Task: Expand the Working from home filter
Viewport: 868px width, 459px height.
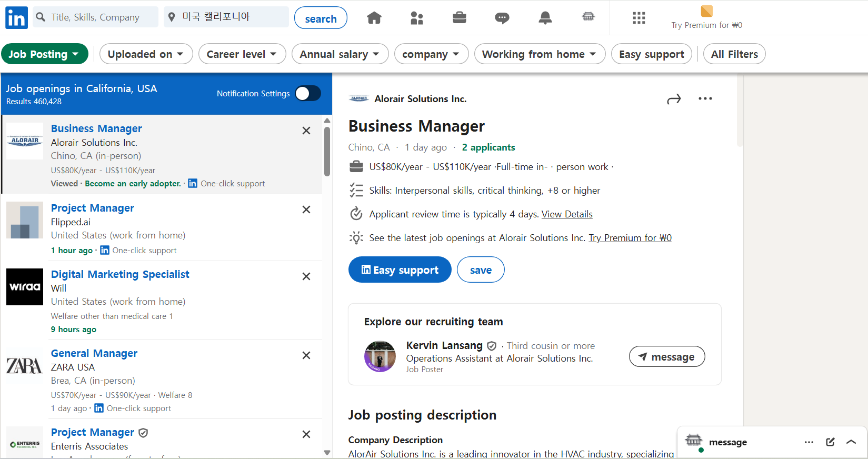Action: 540,54
